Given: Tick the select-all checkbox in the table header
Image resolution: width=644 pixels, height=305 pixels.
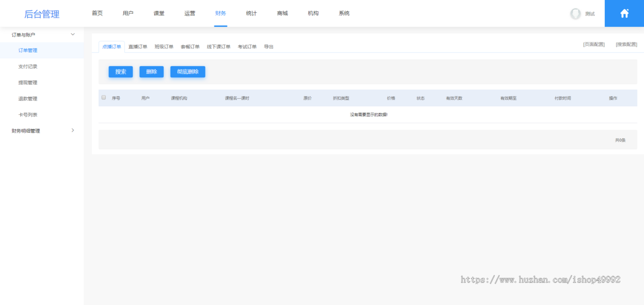Looking at the screenshot, I should (104, 98).
